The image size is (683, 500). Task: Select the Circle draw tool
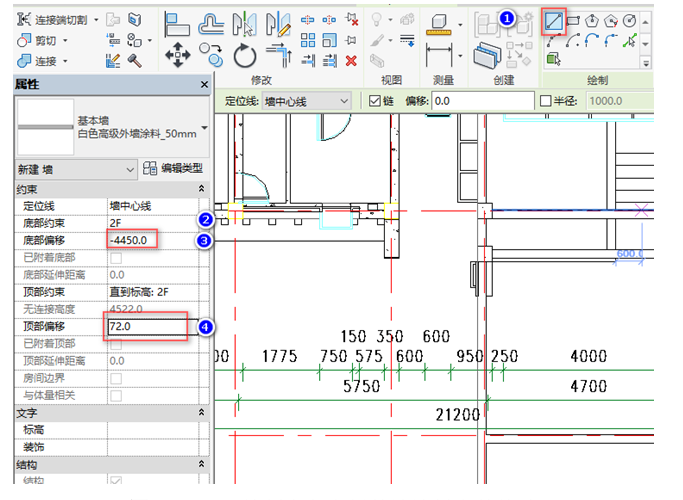pos(631,20)
